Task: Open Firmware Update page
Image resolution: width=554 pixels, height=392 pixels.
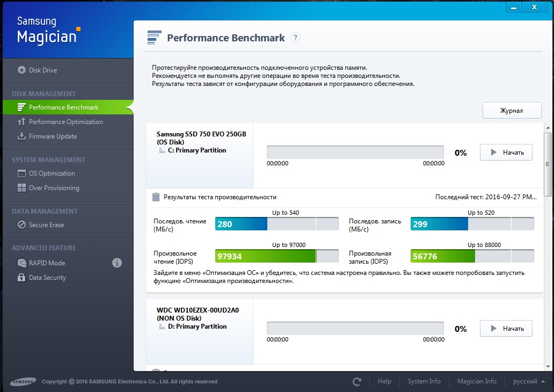Action: [68, 136]
